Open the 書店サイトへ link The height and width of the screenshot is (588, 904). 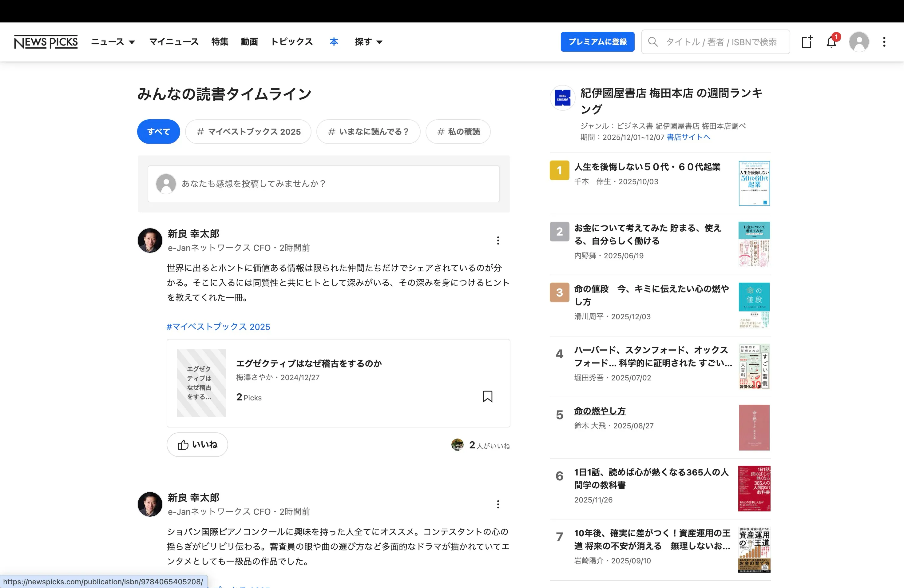tap(688, 137)
